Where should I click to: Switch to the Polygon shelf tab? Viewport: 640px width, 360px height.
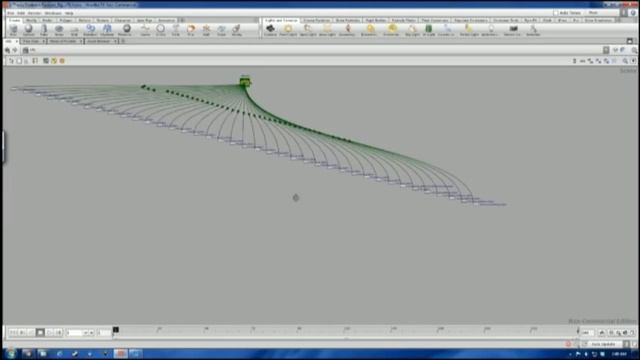(x=65, y=20)
